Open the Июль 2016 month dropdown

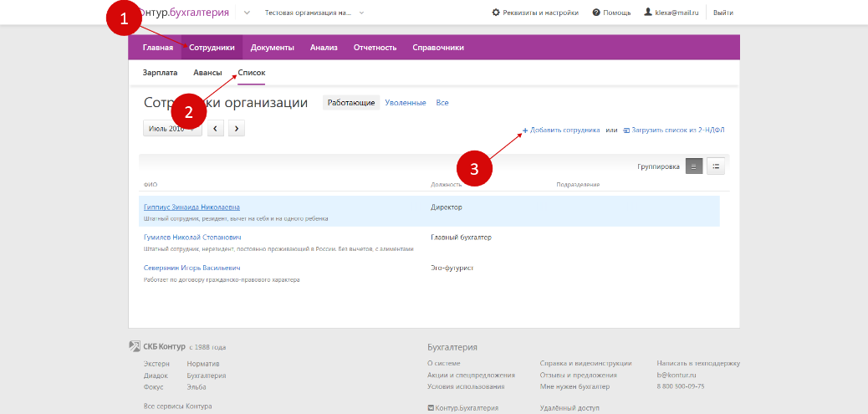171,128
